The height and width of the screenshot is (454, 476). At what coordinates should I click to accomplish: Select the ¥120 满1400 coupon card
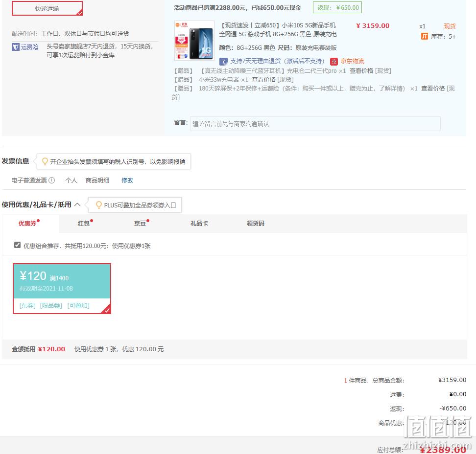(62, 289)
